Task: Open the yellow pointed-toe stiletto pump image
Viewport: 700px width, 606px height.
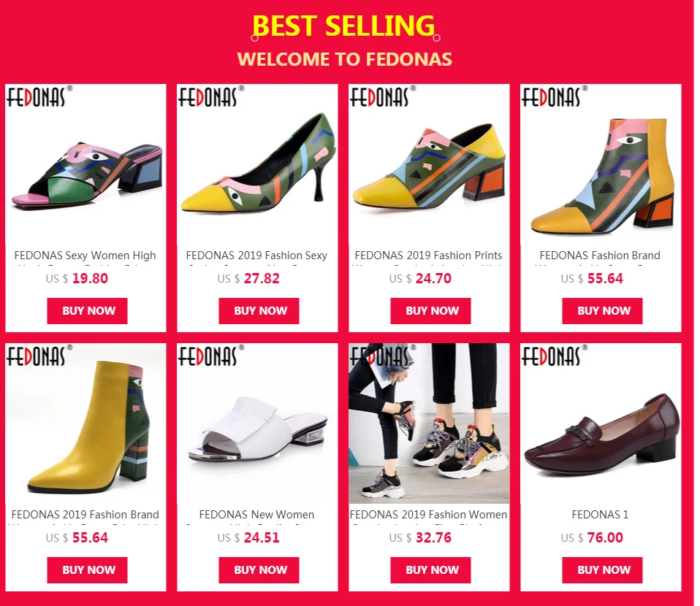Action: pyautogui.click(x=258, y=164)
